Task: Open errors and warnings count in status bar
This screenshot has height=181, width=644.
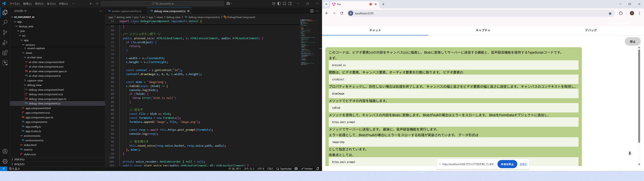Action: pyautogui.click(x=14, y=169)
